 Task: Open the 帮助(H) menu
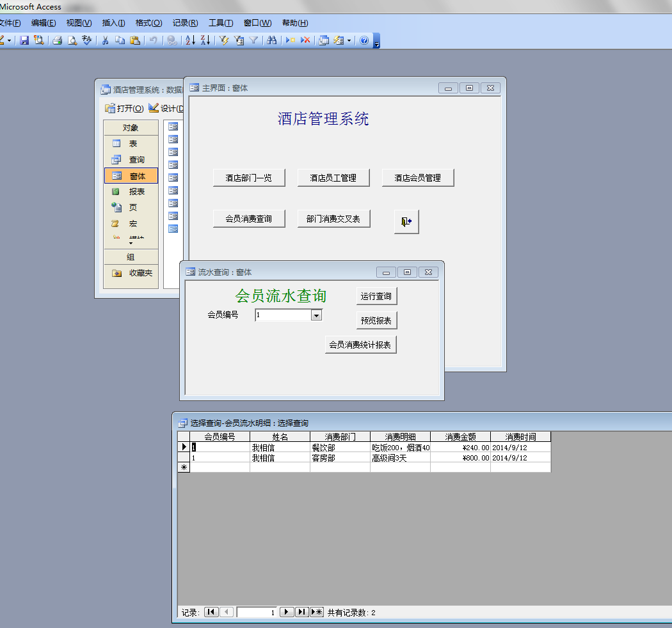(x=295, y=23)
